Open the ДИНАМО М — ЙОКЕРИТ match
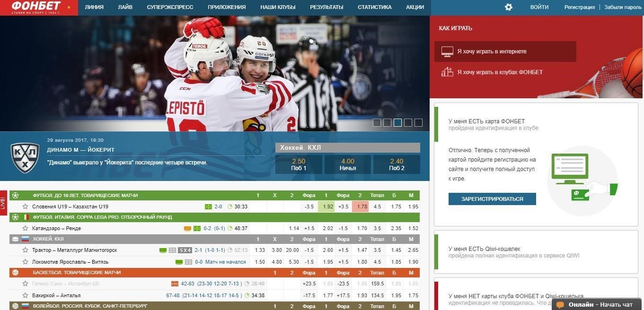 [x=80, y=150]
